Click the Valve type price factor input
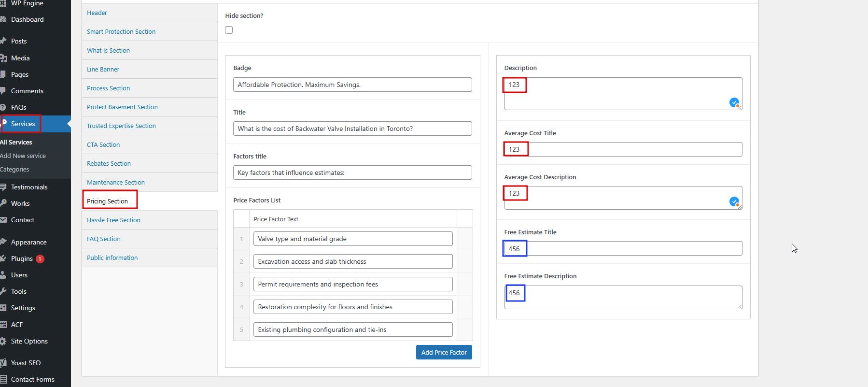This screenshot has height=387, width=868. (352, 239)
